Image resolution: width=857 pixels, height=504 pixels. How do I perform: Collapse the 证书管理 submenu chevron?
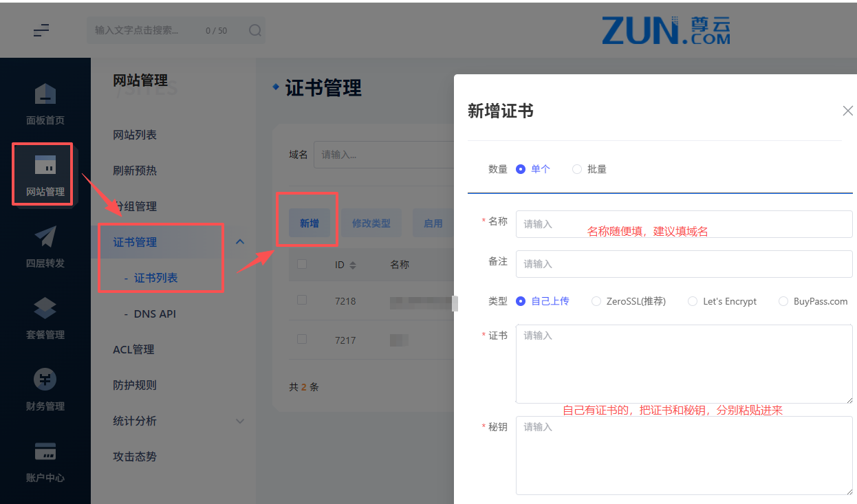(x=240, y=242)
